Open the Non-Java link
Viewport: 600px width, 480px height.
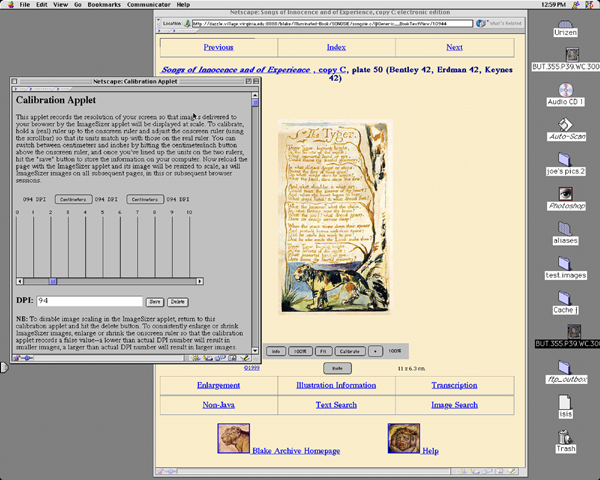(218, 405)
